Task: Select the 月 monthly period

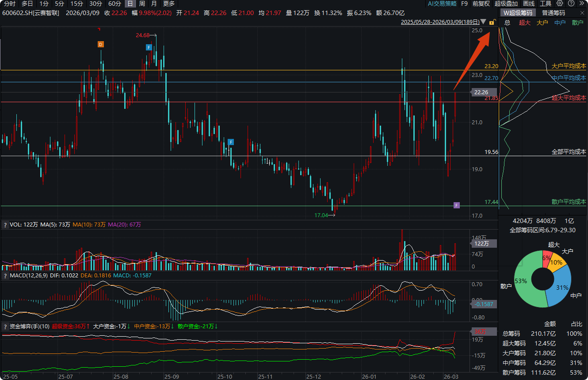Action: (154, 4)
